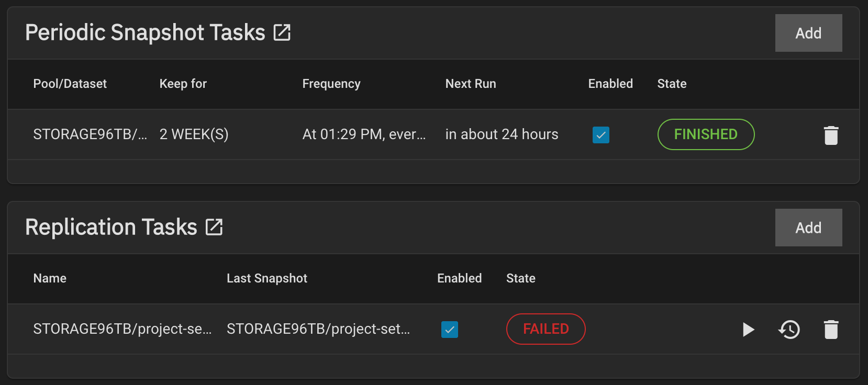The width and height of the screenshot is (868, 385).
Task: Add a new replication task
Action: pyautogui.click(x=808, y=228)
